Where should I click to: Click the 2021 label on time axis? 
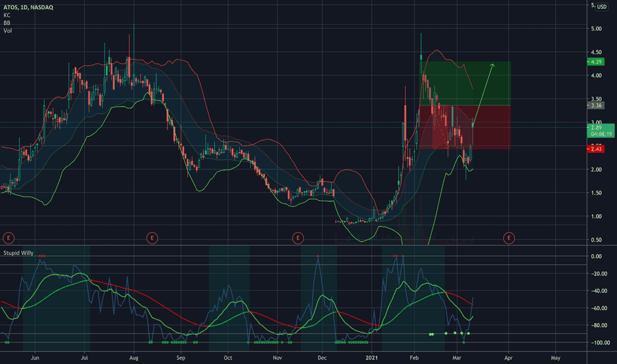(x=371, y=357)
